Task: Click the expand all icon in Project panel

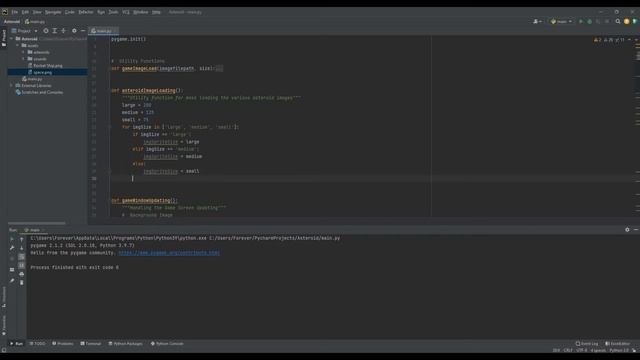Action: click(x=55, y=31)
